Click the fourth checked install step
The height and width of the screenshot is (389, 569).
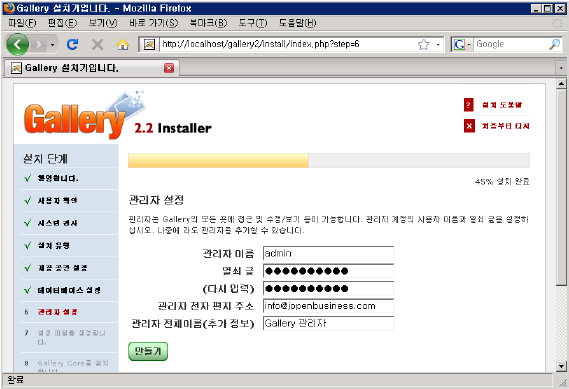click(x=54, y=245)
